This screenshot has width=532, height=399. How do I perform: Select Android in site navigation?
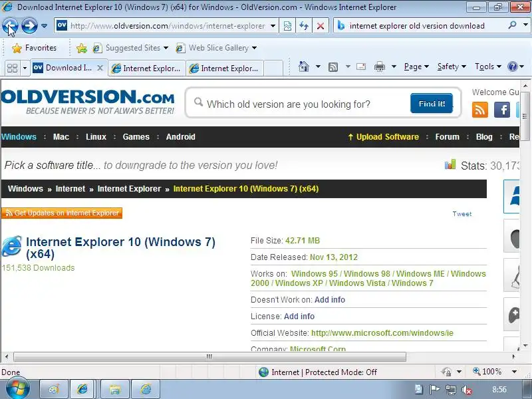(180, 137)
